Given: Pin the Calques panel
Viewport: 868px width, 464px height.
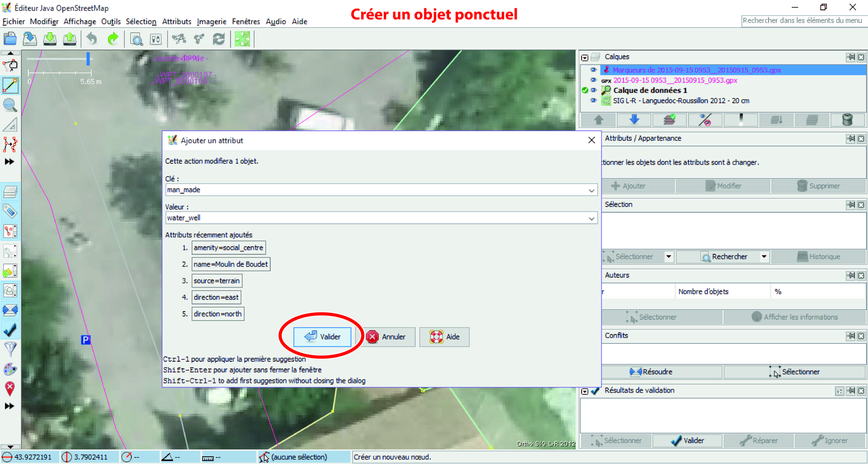Looking at the screenshot, I should click(850, 57).
